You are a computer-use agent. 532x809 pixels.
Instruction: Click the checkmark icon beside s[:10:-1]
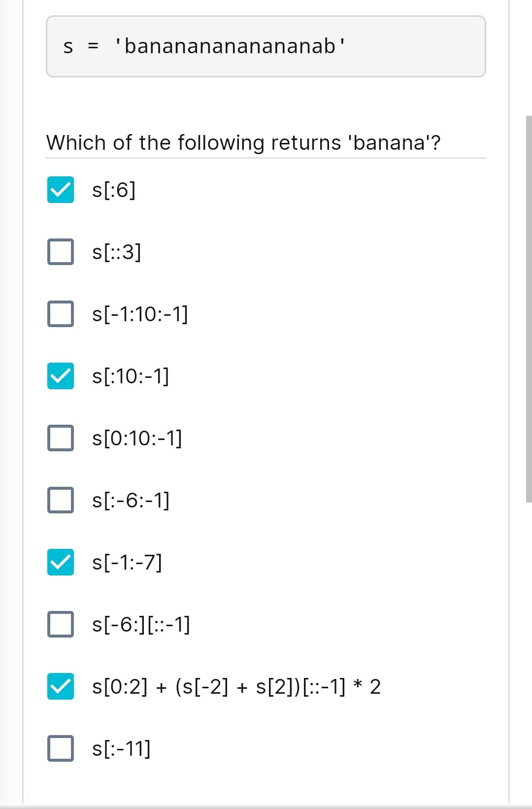[x=60, y=377]
